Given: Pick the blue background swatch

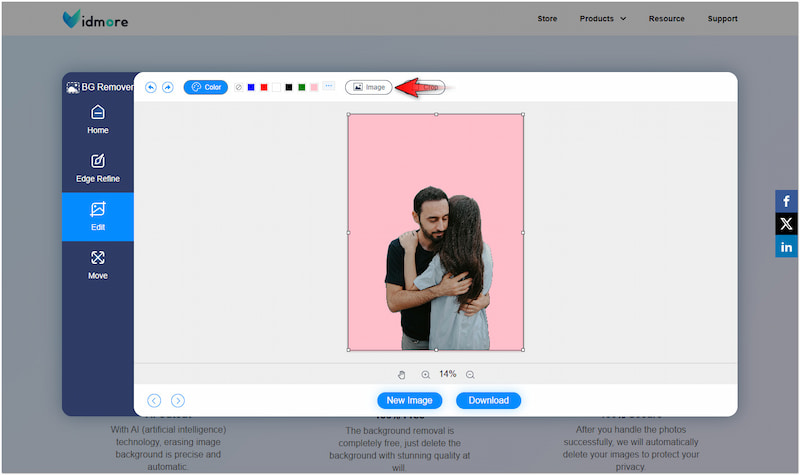Looking at the screenshot, I should [251, 87].
